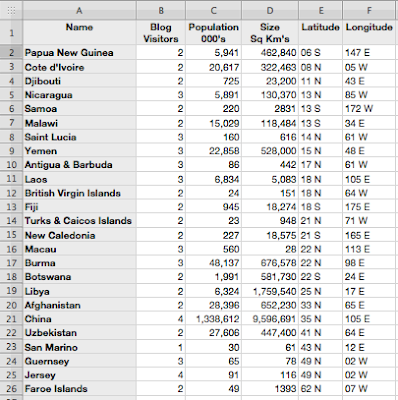Click San Marino's blog visitors value 1
398x400 pixels.
pyautogui.click(x=161, y=347)
